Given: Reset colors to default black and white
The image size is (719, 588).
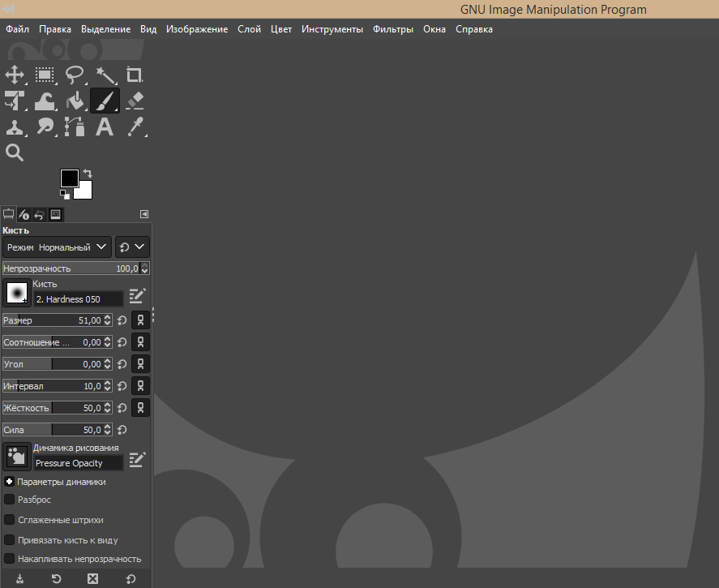Looking at the screenshot, I should click(x=65, y=195).
